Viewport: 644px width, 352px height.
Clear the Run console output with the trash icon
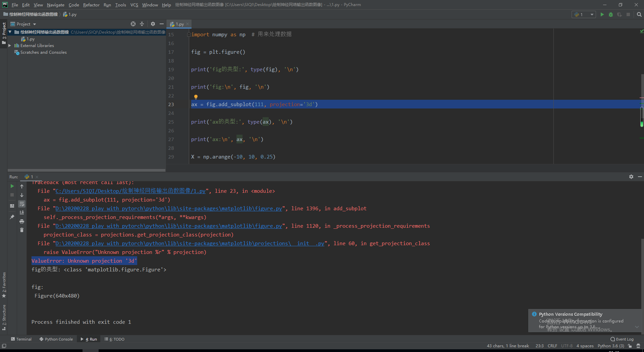[x=22, y=230]
